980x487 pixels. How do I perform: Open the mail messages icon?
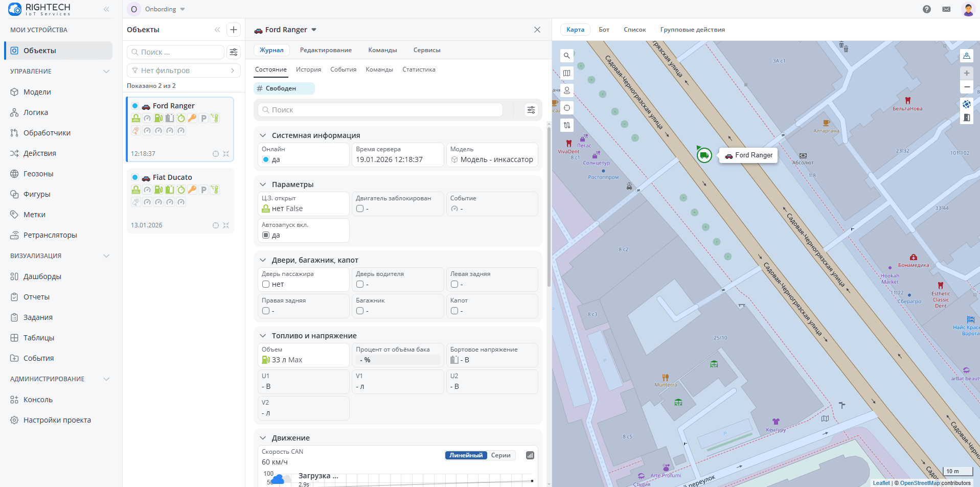click(946, 9)
